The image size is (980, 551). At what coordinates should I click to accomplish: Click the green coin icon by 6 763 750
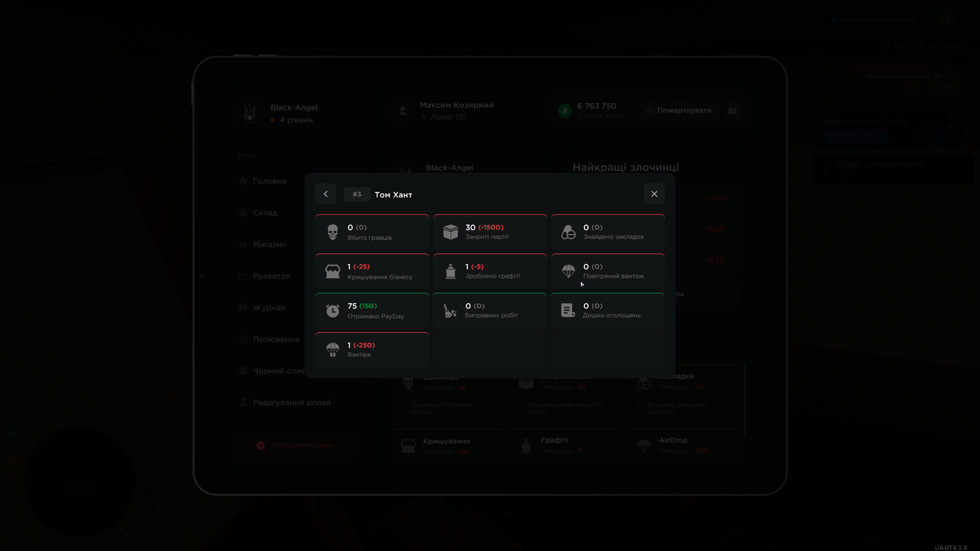pos(565,111)
